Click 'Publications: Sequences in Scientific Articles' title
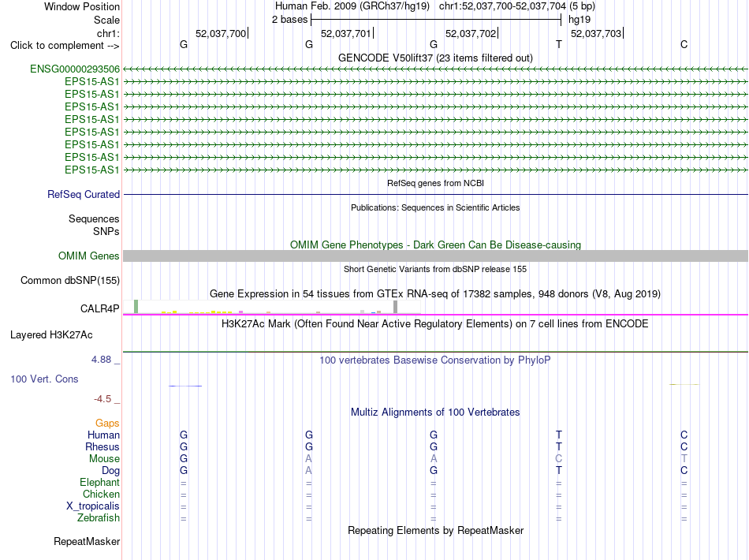Screen dimensions: 749x560 435,207
